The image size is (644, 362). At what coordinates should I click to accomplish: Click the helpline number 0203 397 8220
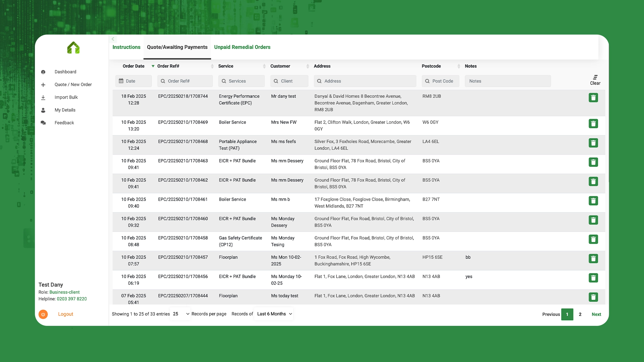[x=72, y=299]
